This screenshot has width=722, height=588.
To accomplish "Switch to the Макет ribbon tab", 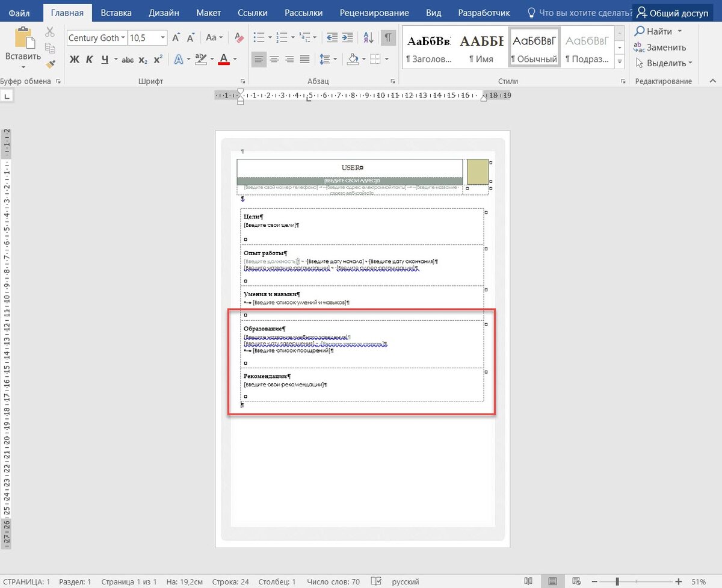I will [208, 13].
